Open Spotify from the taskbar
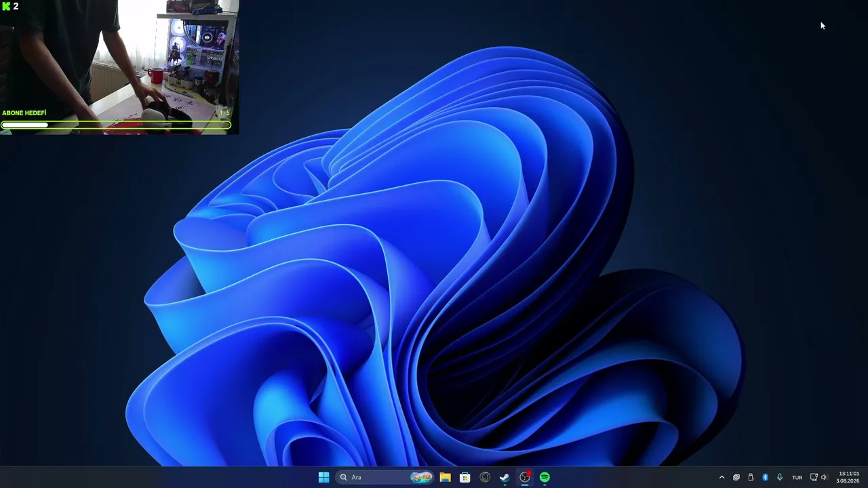Image resolution: width=868 pixels, height=488 pixels. pos(545,477)
